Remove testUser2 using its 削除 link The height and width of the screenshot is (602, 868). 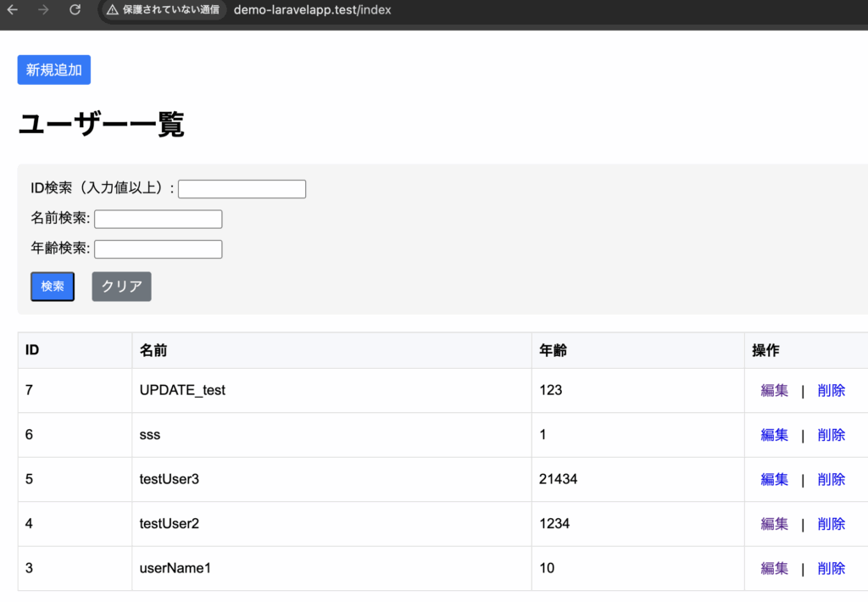[x=831, y=524]
